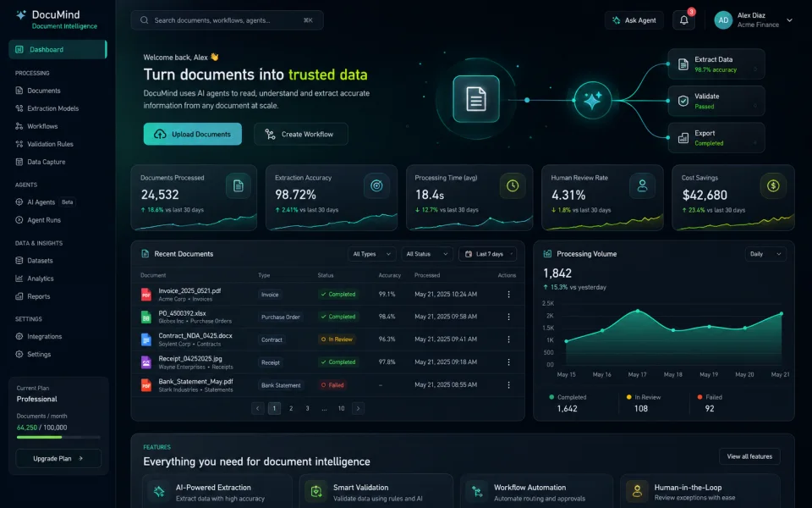812x508 pixels.
Task: Open actions menu for Bank_Statement_May.pdf row
Action: 508,385
